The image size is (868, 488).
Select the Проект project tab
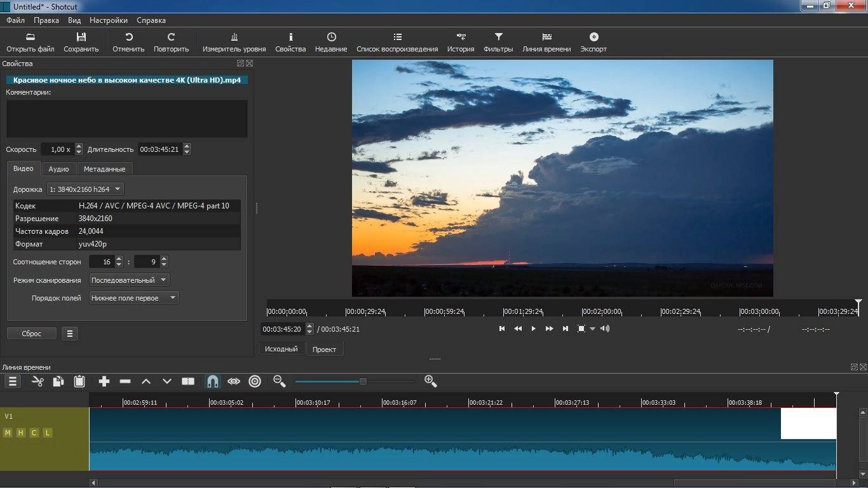coord(324,349)
